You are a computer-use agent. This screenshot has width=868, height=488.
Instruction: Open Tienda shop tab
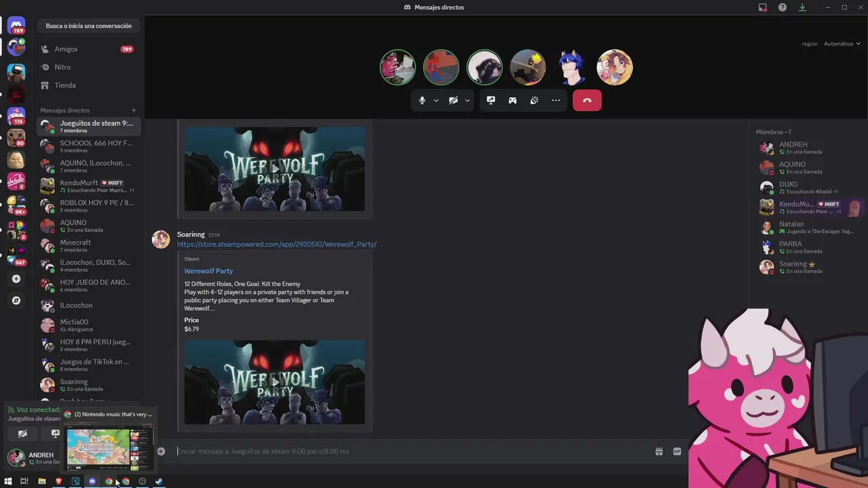coord(89,85)
